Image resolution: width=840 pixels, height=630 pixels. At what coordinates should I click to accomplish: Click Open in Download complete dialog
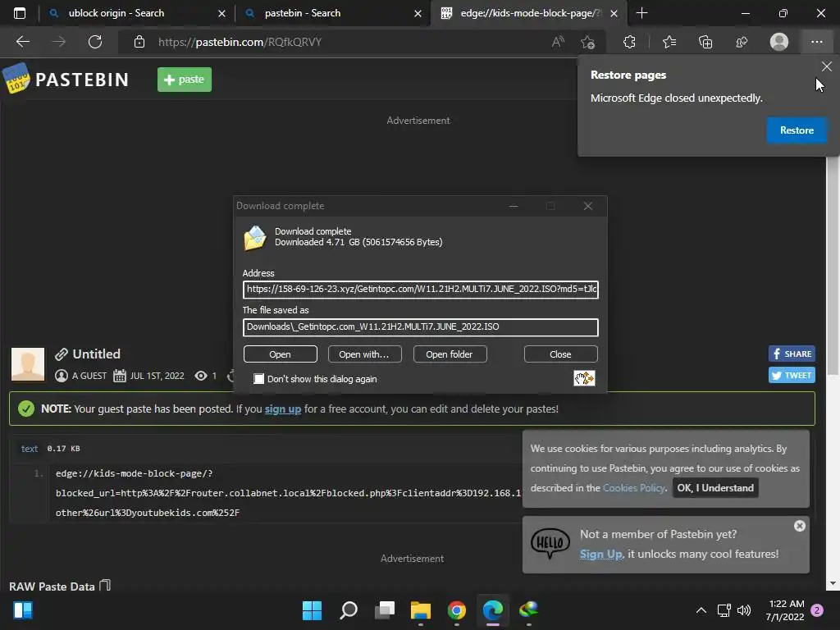[x=281, y=354]
